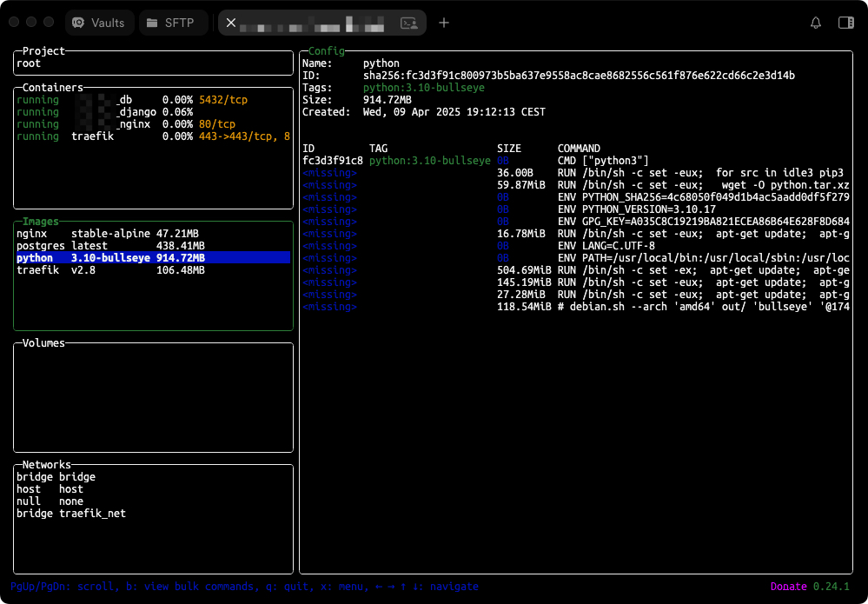The width and height of the screenshot is (868, 604).
Task: Toggle the right sidebar panel icon
Action: [x=845, y=23]
